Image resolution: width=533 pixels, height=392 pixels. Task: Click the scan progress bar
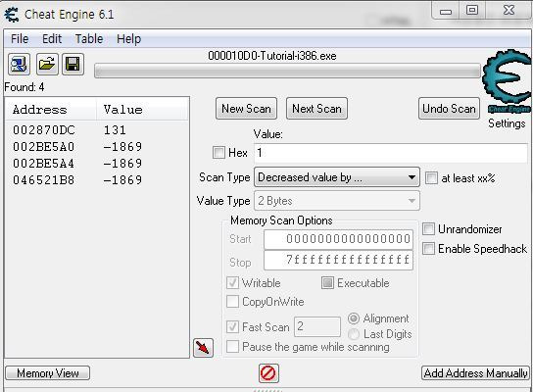click(x=287, y=72)
